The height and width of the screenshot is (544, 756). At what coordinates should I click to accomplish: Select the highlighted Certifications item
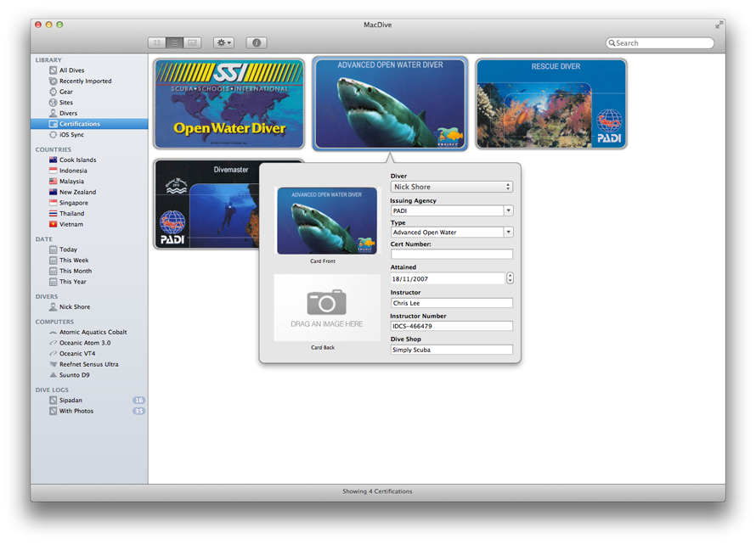89,124
